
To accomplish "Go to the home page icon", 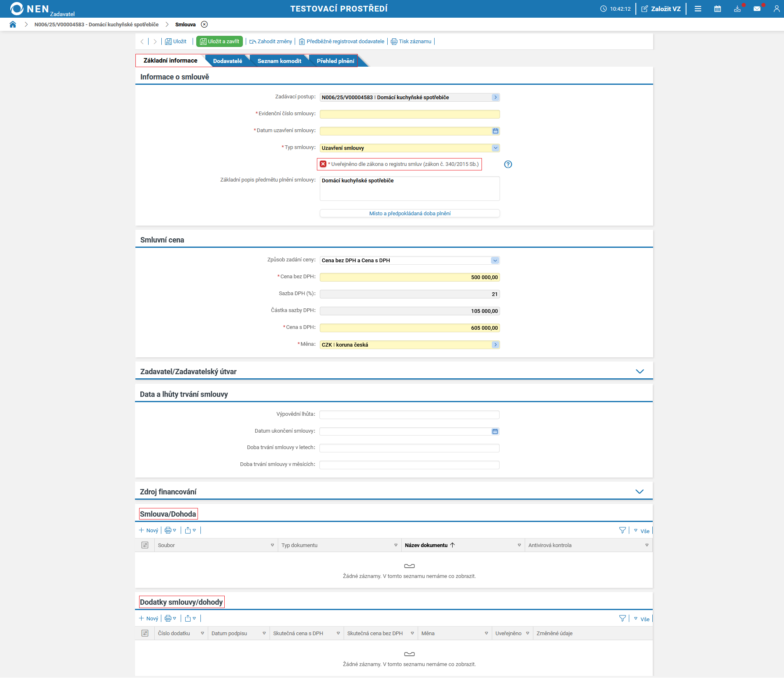I will (13, 24).
